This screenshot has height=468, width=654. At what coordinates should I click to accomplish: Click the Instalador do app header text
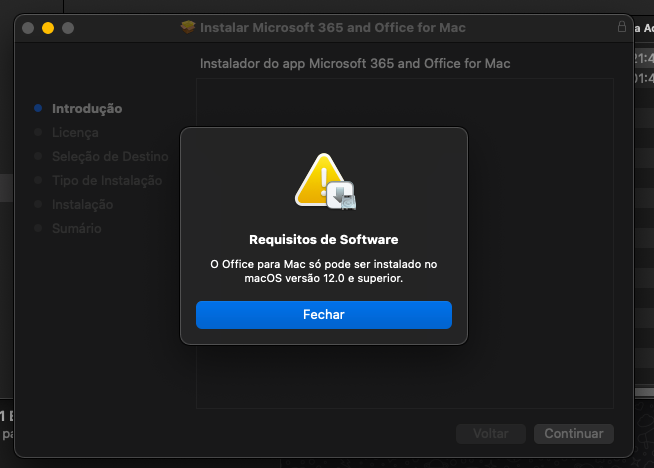tap(355, 64)
